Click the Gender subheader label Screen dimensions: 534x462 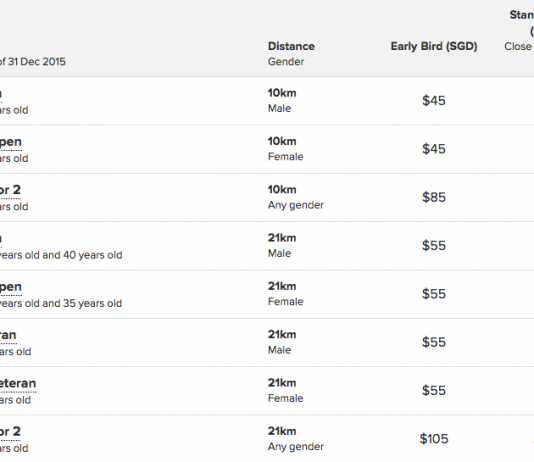coord(286,62)
